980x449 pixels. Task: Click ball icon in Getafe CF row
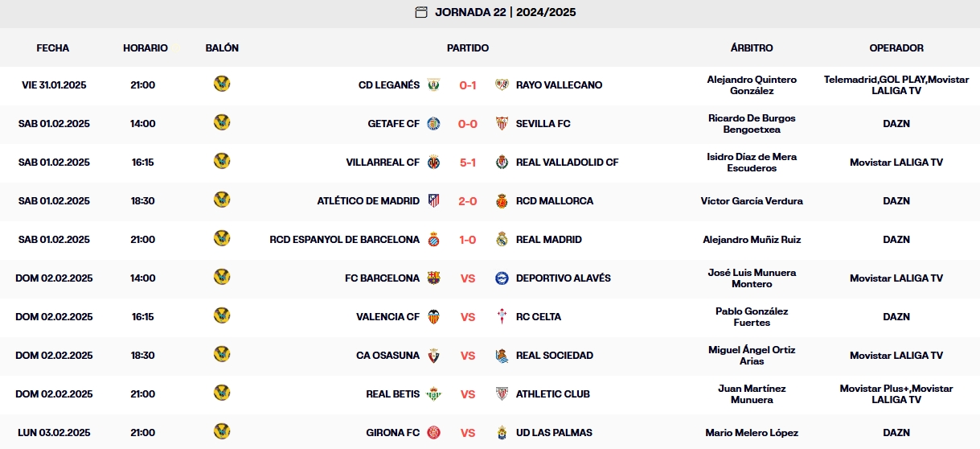222,122
